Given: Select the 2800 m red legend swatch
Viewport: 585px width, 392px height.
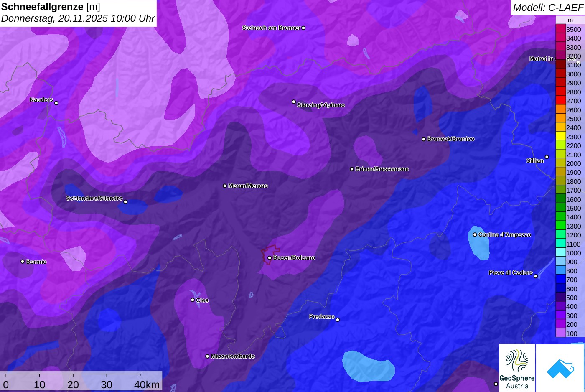Looking at the screenshot, I should pos(561,92).
